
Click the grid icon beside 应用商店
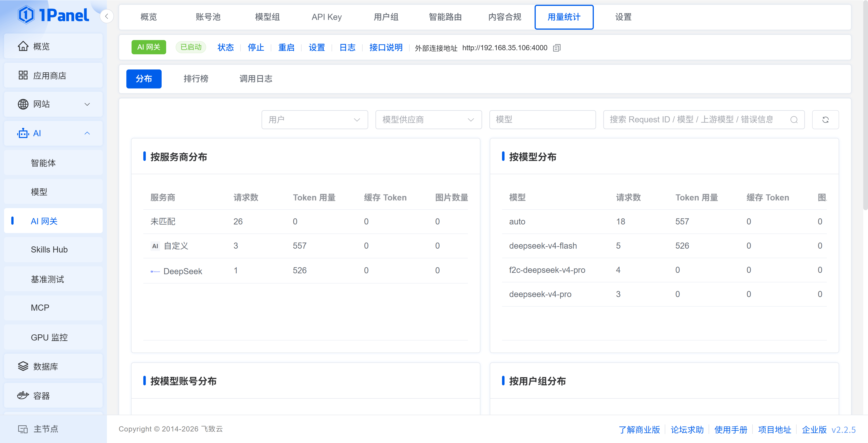click(23, 75)
